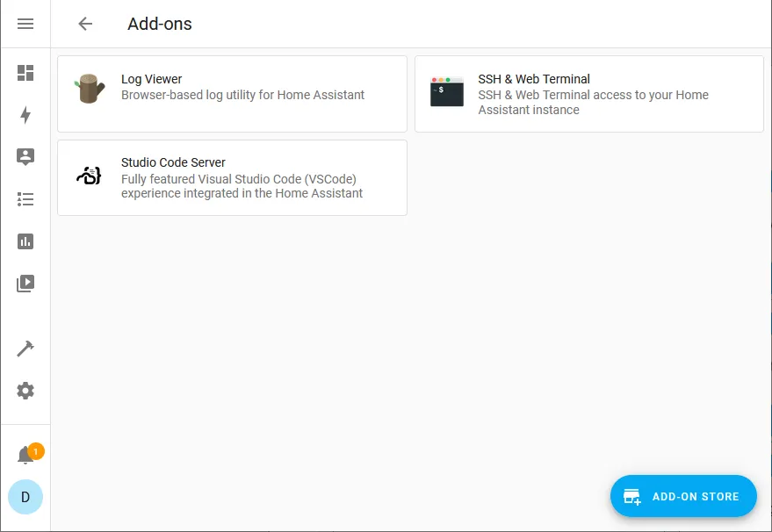Viewport: 772px width, 532px height.
Task: Open the Media browser play icon
Action: [x=25, y=283]
